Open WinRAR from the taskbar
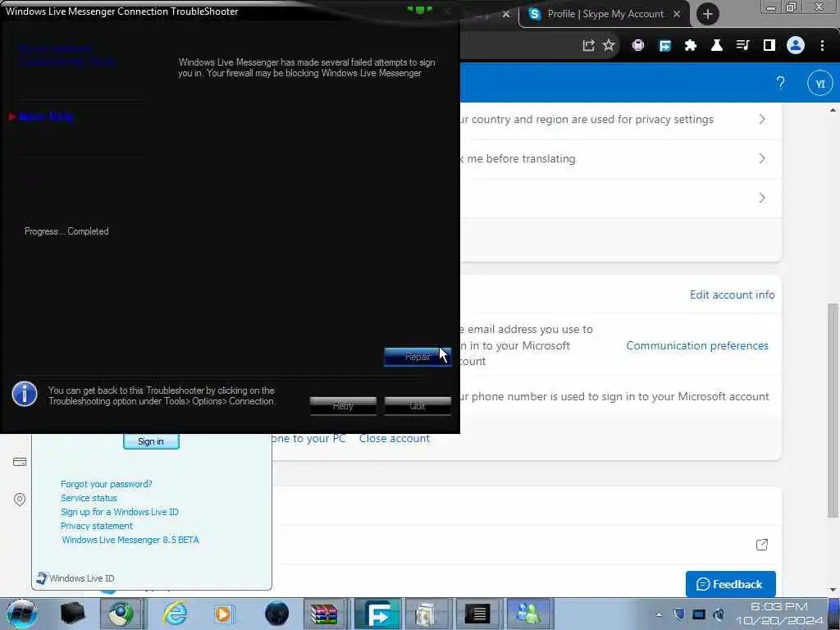The width and height of the screenshot is (840, 630). (x=324, y=614)
